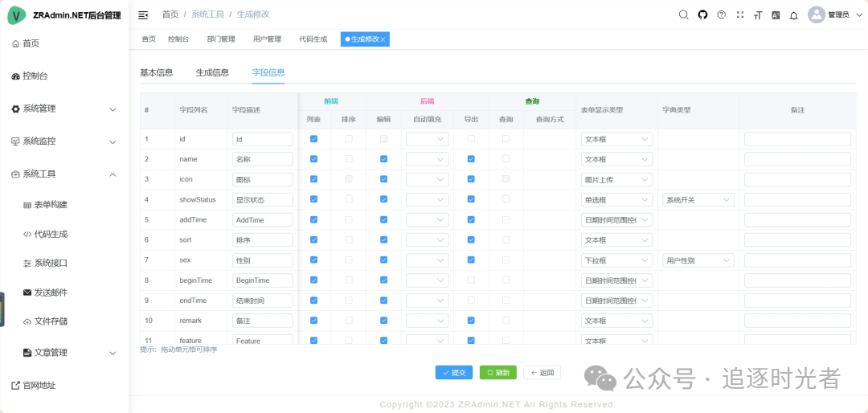Toggle the 编辑 checkbox for icon row
The height and width of the screenshot is (413, 868).
[x=383, y=179]
